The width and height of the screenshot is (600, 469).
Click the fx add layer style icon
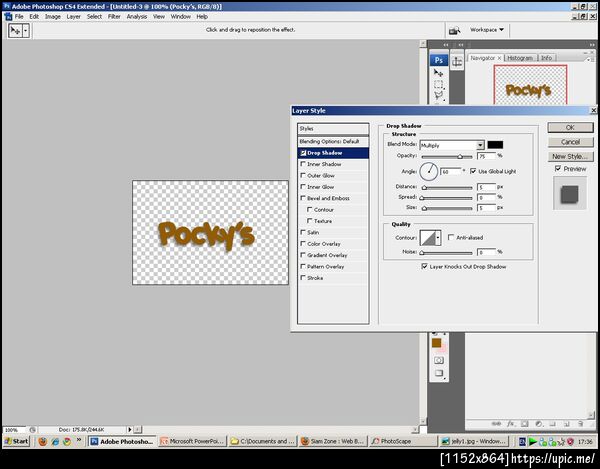tap(511, 424)
